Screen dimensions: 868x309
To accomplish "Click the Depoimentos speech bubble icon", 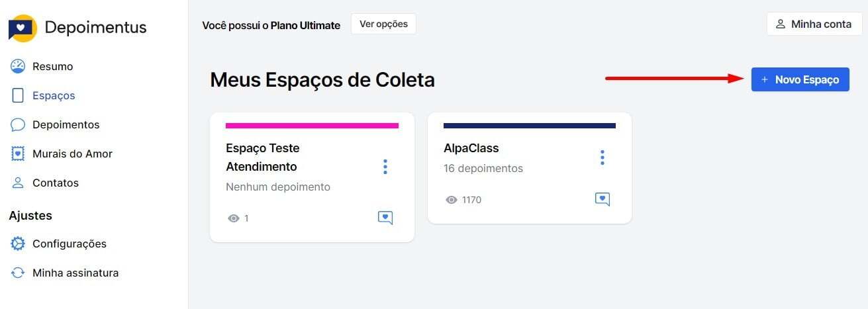I will pyautogui.click(x=18, y=124).
